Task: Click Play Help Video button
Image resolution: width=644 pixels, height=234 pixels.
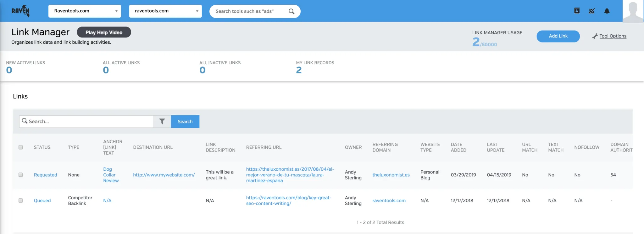Action: pyautogui.click(x=104, y=32)
